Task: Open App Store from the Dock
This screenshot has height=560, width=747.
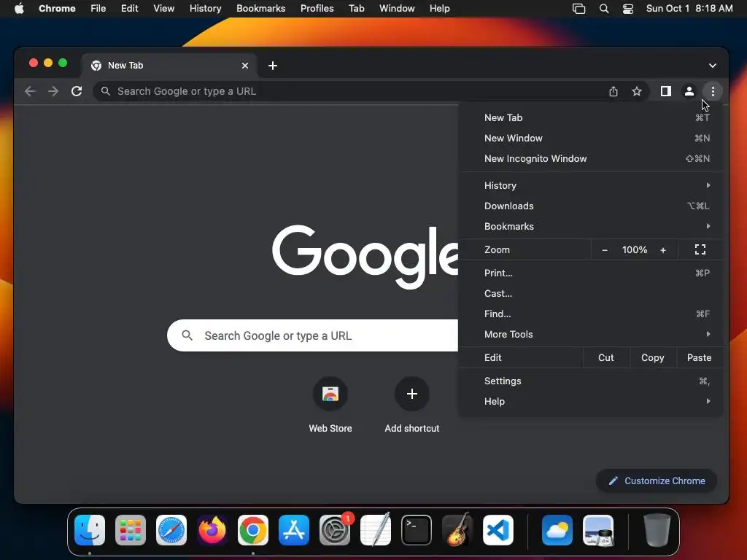Action: tap(294, 530)
